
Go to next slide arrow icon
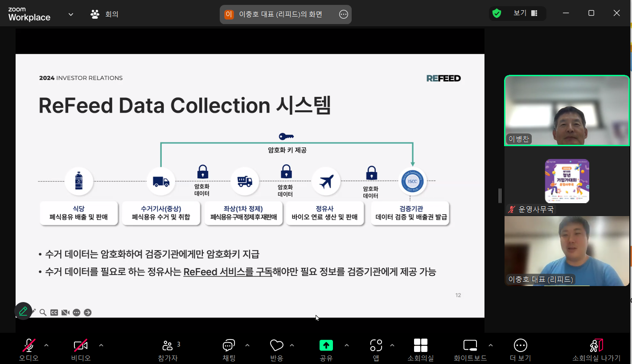[x=88, y=312]
